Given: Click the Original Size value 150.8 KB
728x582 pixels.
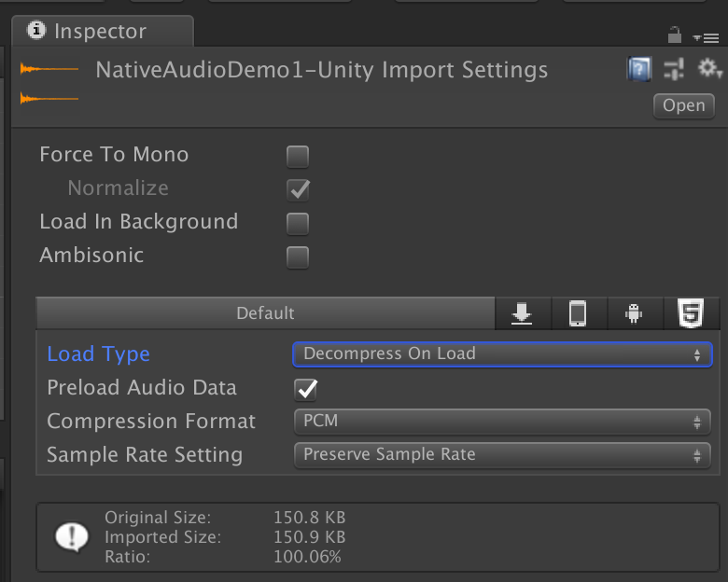Looking at the screenshot, I should coord(310,518).
